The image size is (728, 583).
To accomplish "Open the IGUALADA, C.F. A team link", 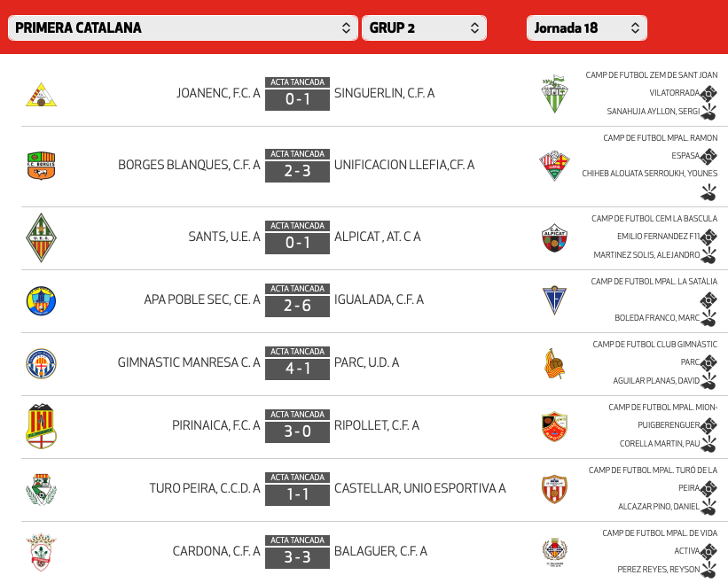I will click(379, 300).
